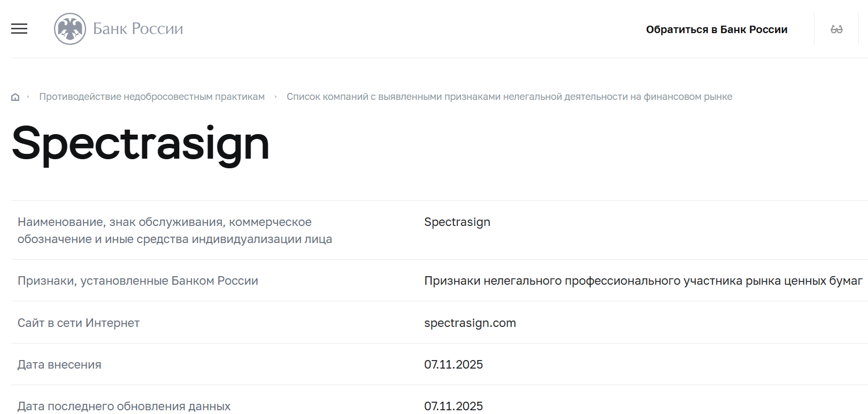The height and width of the screenshot is (414, 868).
Task: Click the 07.11.2025 entry date value
Action: [x=453, y=364]
